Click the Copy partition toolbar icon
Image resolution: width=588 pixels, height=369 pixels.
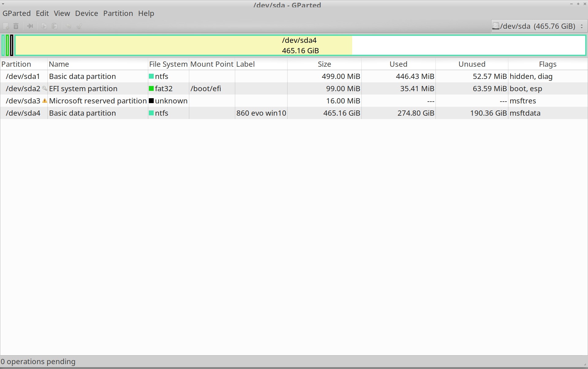coord(44,26)
